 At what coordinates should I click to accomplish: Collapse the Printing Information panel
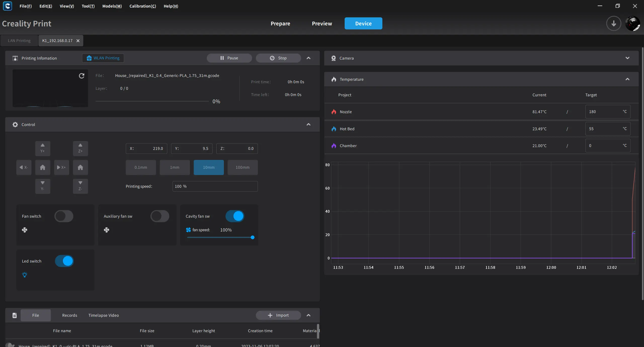(308, 58)
